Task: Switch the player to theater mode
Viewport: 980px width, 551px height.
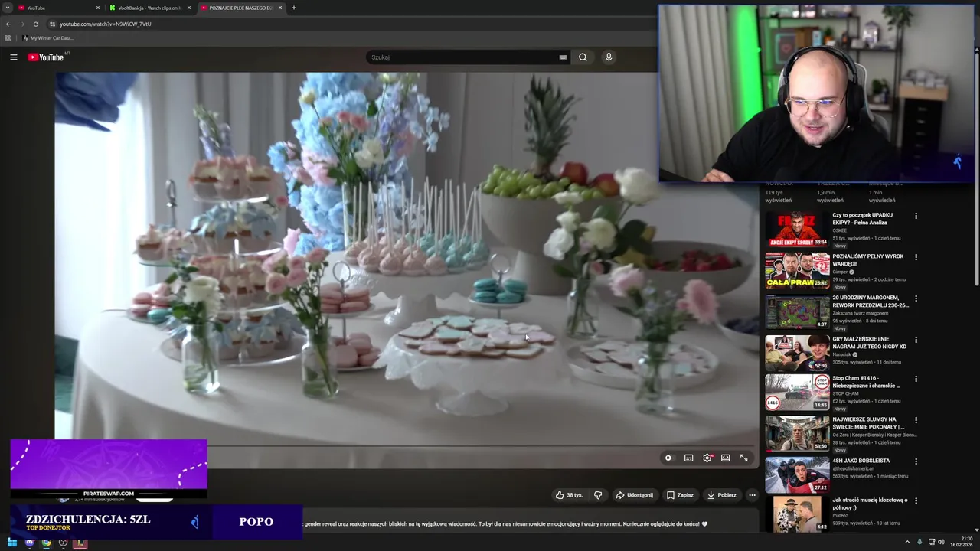Action: [x=726, y=458]
